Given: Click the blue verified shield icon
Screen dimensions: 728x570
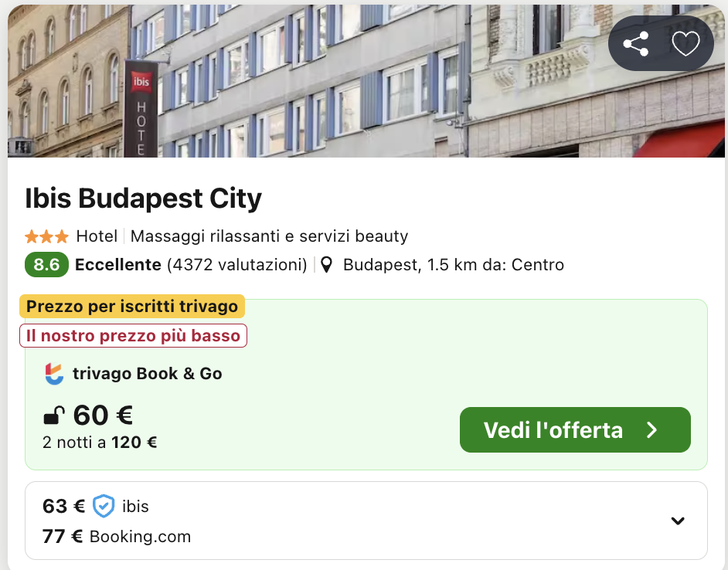Looking at the screenshot, I should pyautogui.click(x=104, y=507).
